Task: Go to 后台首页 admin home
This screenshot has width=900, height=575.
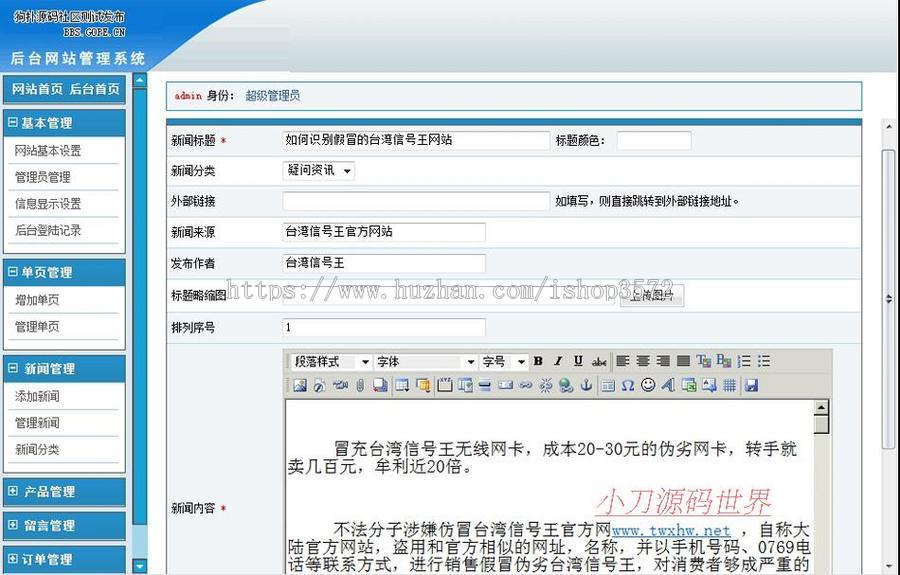Action: [95, 89]
